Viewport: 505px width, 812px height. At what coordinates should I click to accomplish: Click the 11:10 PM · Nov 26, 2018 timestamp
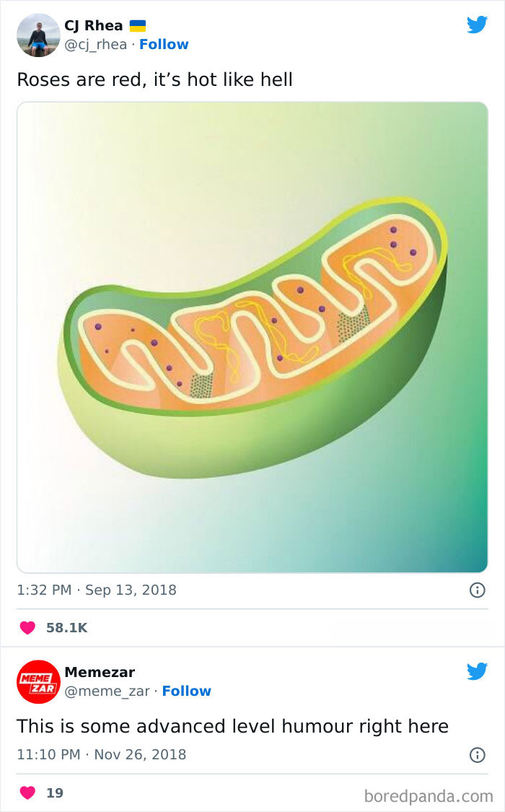coord(101,755)
